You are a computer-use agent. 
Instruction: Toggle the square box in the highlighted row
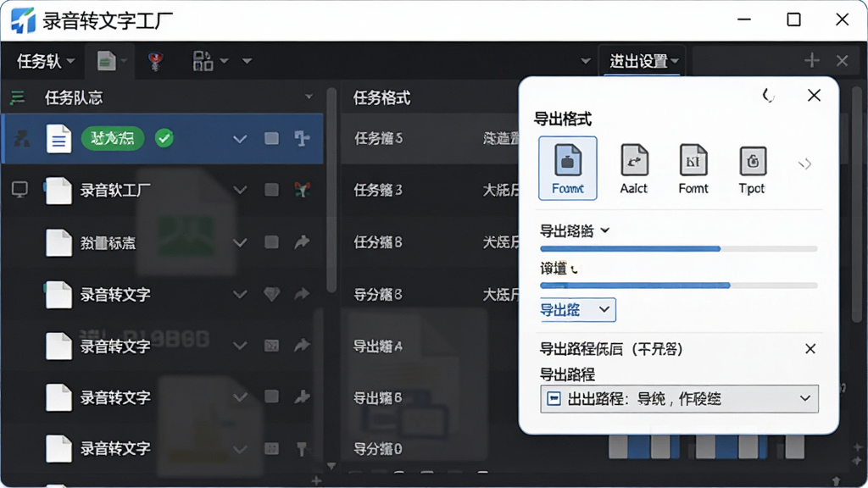[271, 138]
